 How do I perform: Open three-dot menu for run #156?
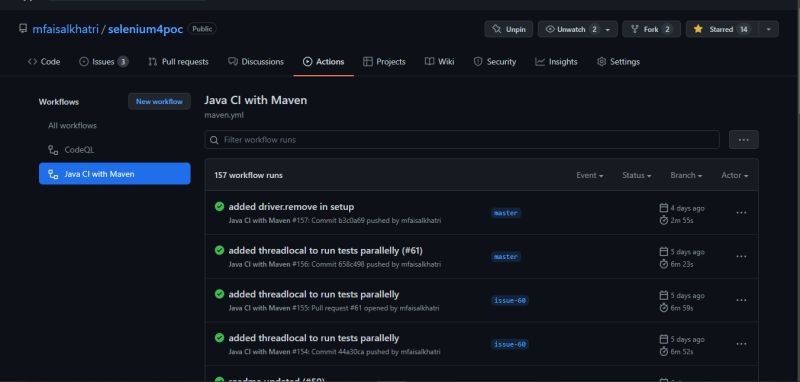coord(741,257)
